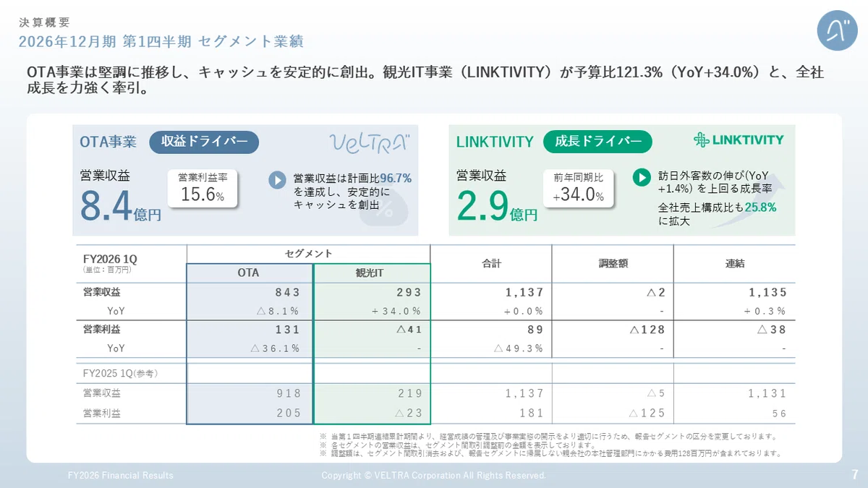Click the 決算概要 section label
The height and width of the screenshot is (488, 868).
pyautogui.click(x=44, y=22)
